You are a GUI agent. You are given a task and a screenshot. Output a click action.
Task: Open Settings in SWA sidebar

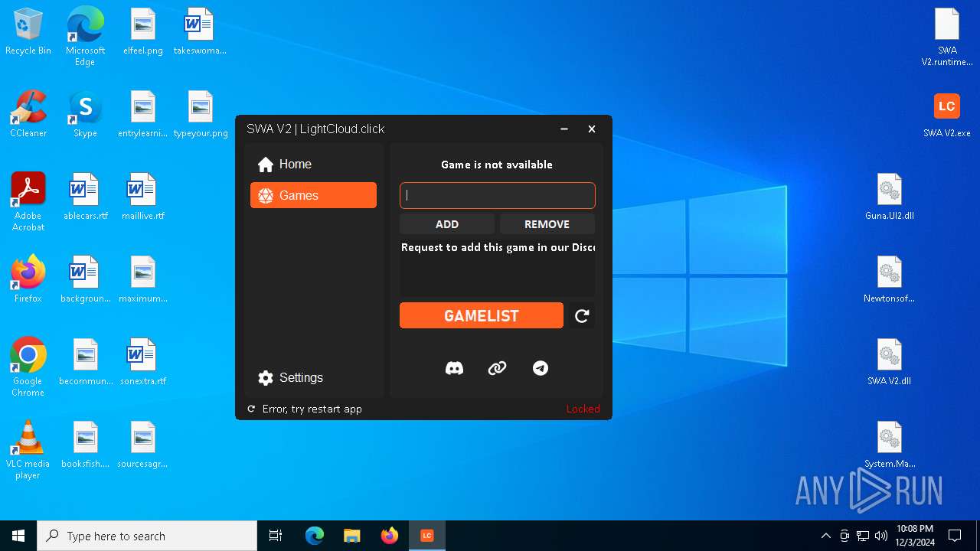(313, 377)
